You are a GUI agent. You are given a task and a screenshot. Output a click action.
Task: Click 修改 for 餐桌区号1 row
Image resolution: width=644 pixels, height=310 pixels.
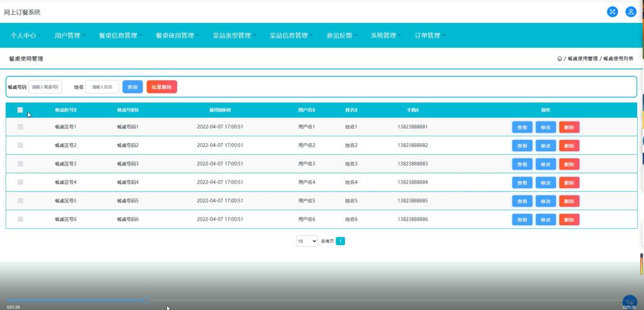coord(546,127)
